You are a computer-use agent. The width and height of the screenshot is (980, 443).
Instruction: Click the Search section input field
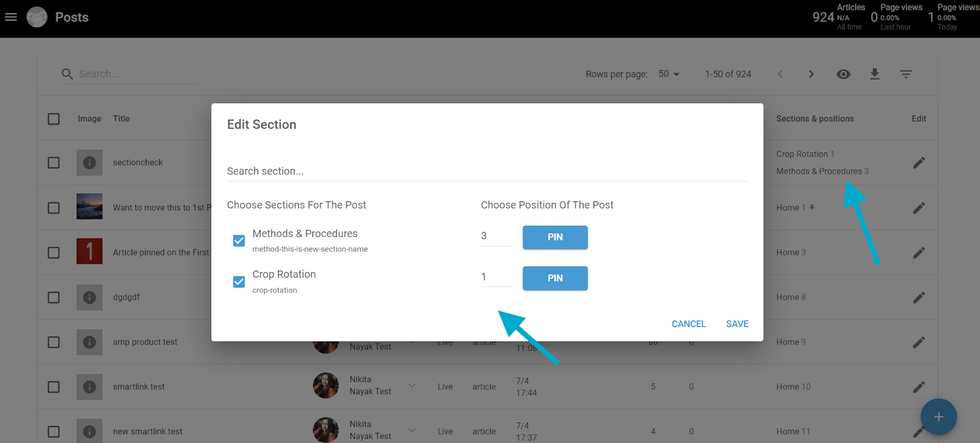(487, 171)
